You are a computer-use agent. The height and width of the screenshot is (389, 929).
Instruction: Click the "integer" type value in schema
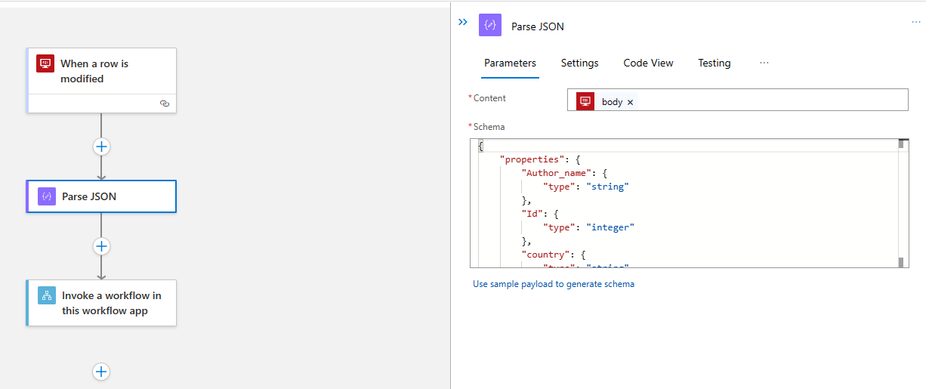tap(610, 227)
